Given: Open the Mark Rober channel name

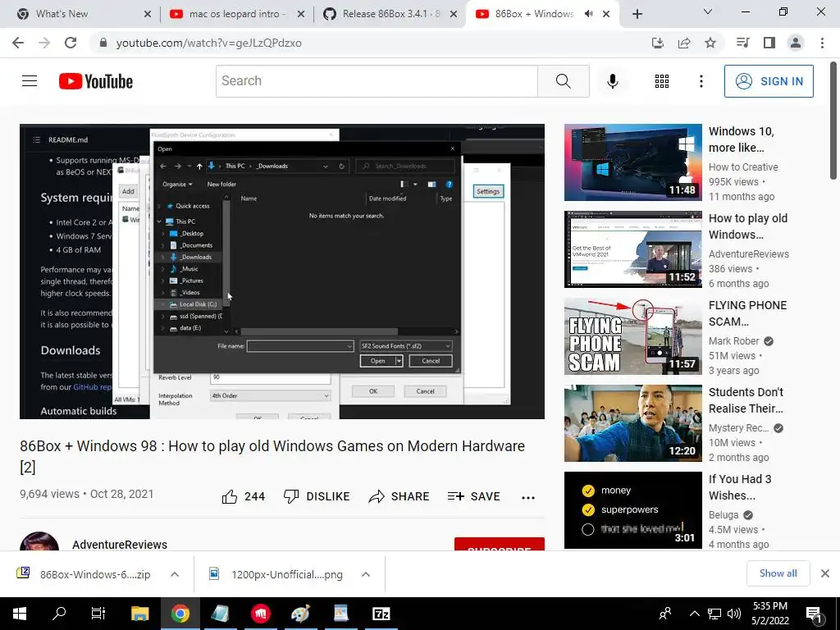Looking at the screenshot, I should [734, 341].
